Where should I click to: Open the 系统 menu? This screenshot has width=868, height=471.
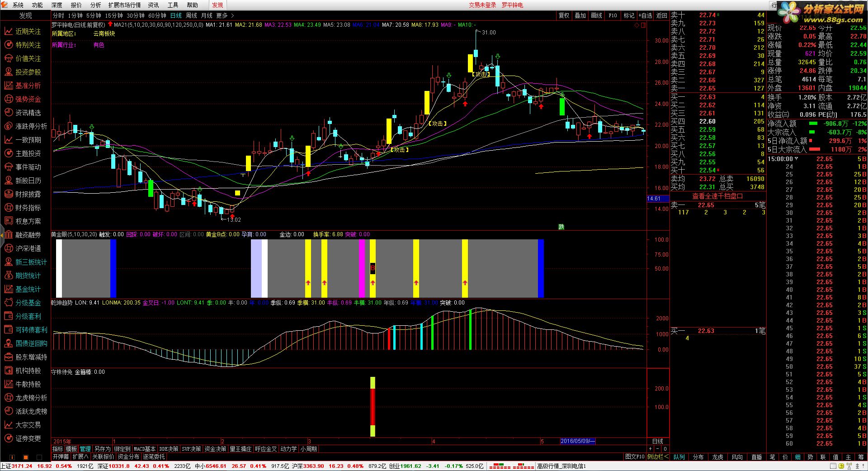point(18,5)
